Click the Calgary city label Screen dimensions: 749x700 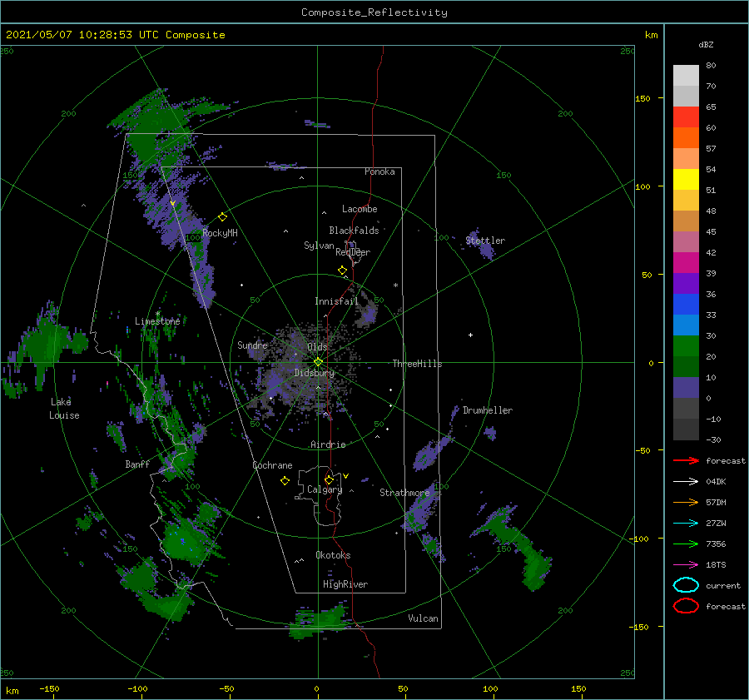point(325,489)
